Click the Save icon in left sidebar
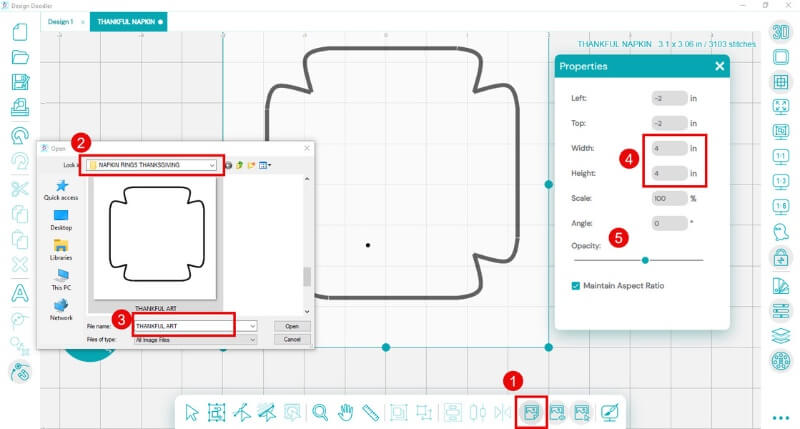 tap(19, 83)
